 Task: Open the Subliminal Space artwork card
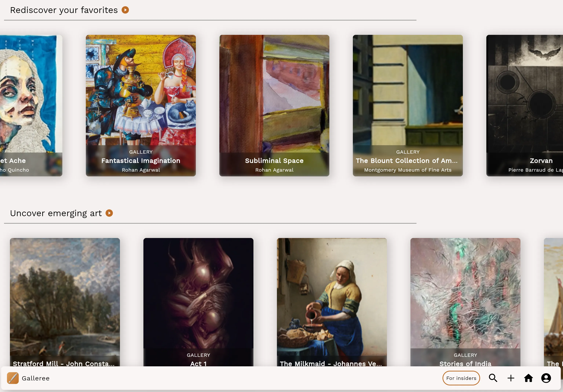[274, 105]
